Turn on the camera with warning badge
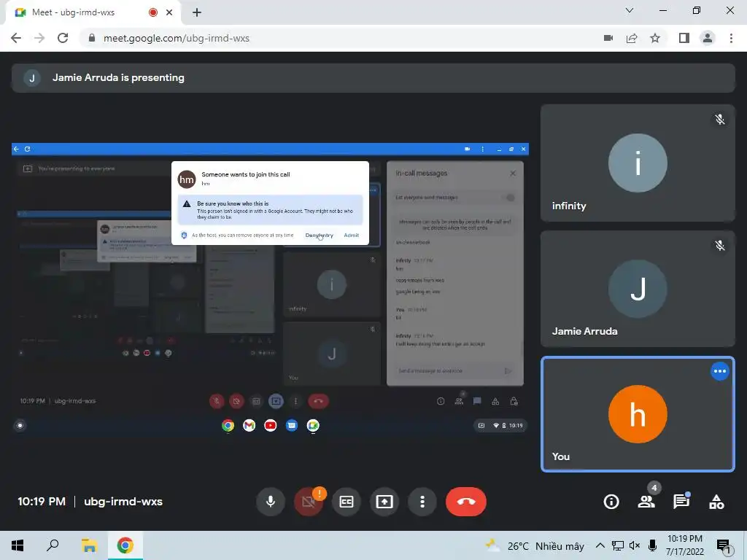The width and height of the screenshot is (747, 560). [309, 502]
